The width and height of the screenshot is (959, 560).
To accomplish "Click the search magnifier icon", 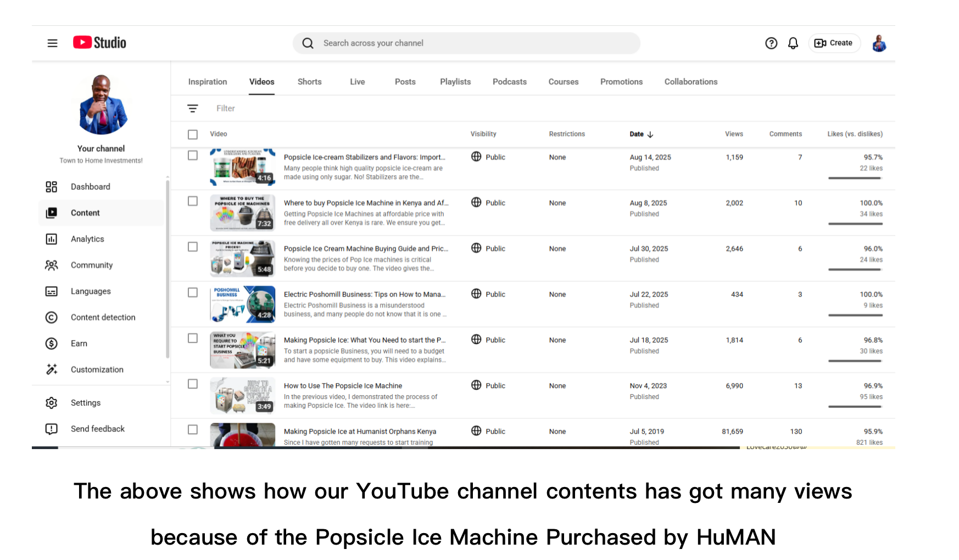I will [308, 43].
